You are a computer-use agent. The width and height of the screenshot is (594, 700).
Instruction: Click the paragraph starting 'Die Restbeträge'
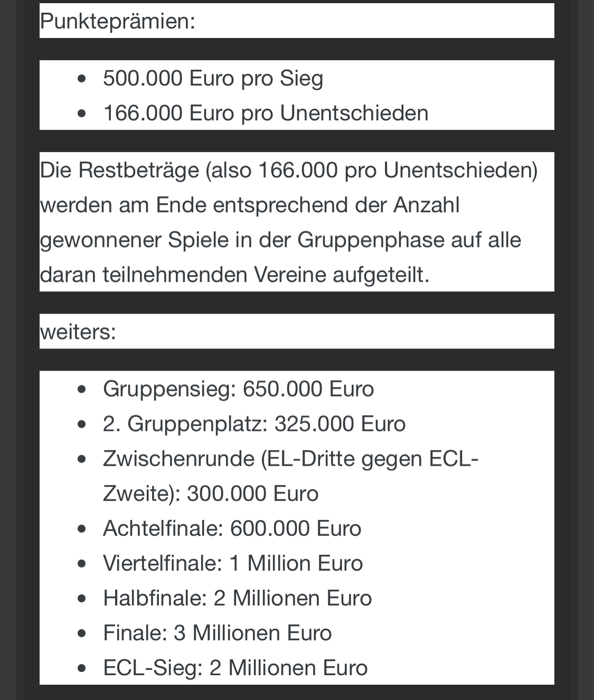pyautogui.click(x=289, y=222)
